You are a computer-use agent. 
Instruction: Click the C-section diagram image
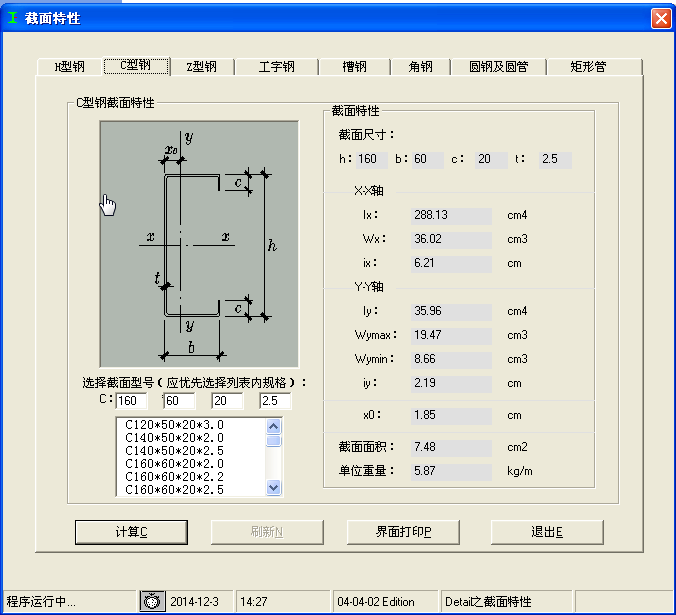[x=199, y=244]
